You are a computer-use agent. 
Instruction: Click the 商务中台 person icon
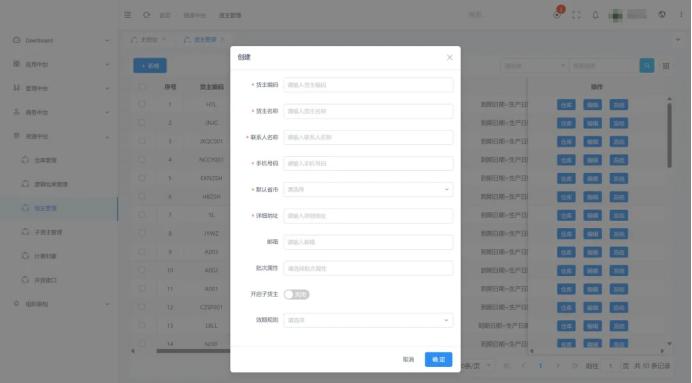[16, 112]
